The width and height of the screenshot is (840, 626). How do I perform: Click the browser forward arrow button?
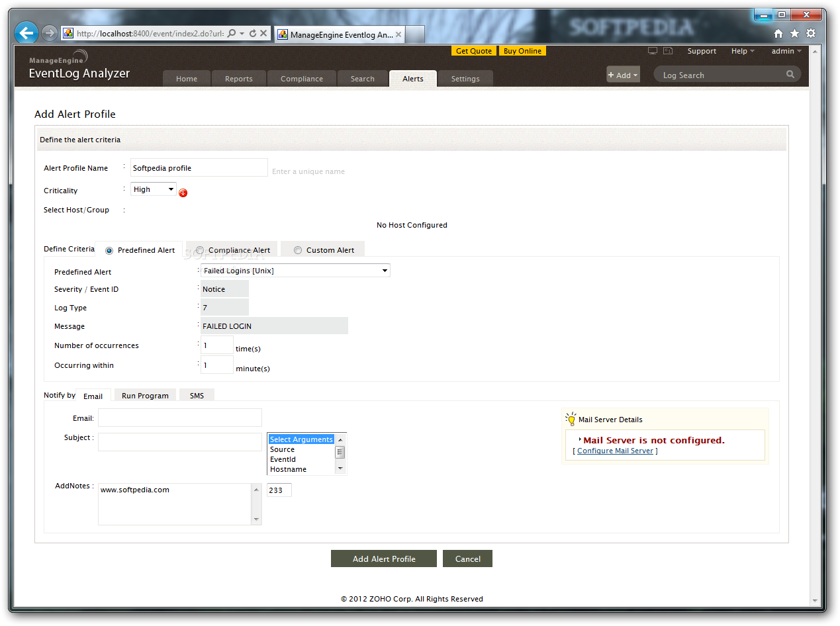pos(49,33)
